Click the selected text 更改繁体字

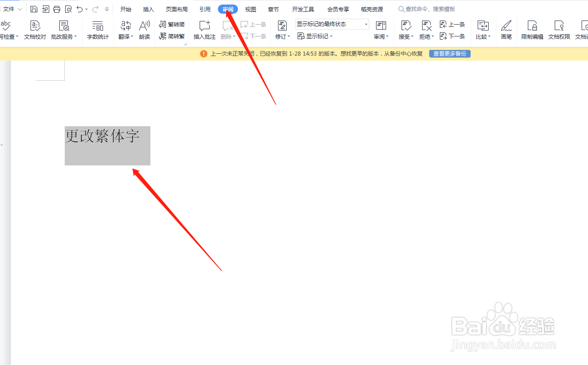[102, 136]
